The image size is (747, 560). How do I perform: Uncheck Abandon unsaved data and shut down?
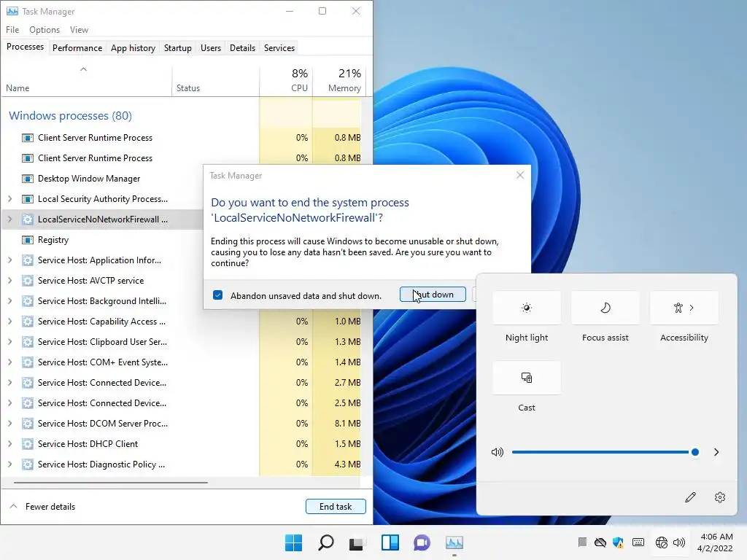click(x=217, y=295)
